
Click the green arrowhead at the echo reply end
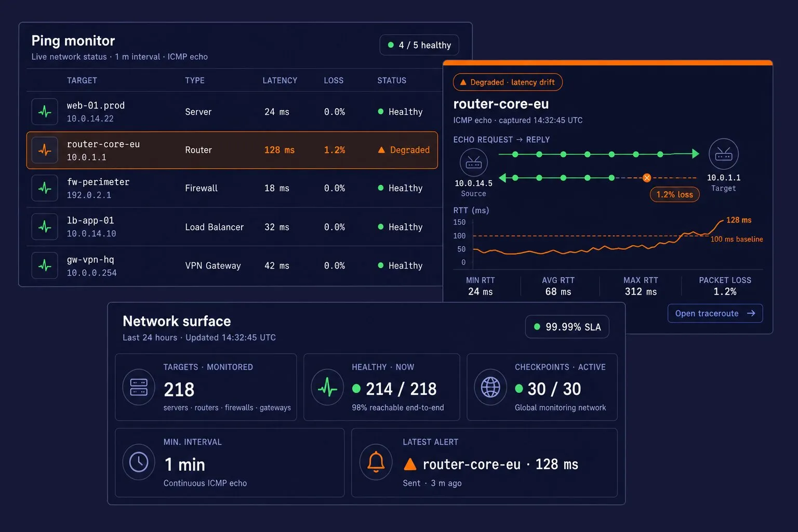click(502, 178)
